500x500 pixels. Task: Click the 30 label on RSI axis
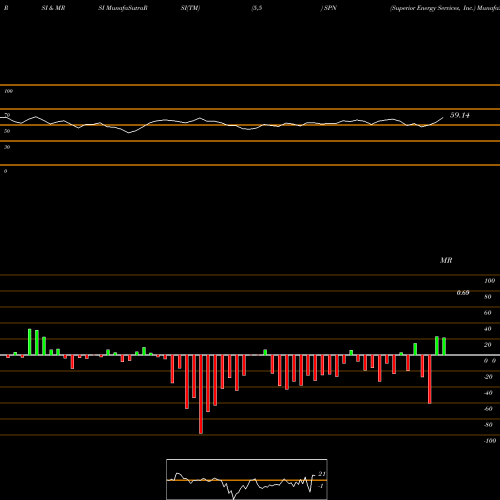pos(7,147)
